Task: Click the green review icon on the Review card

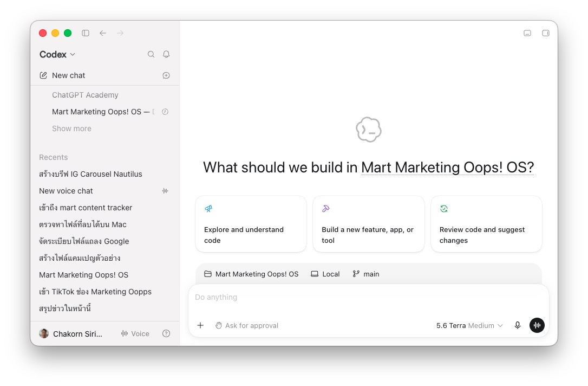Action: click(x=444, y=209)
